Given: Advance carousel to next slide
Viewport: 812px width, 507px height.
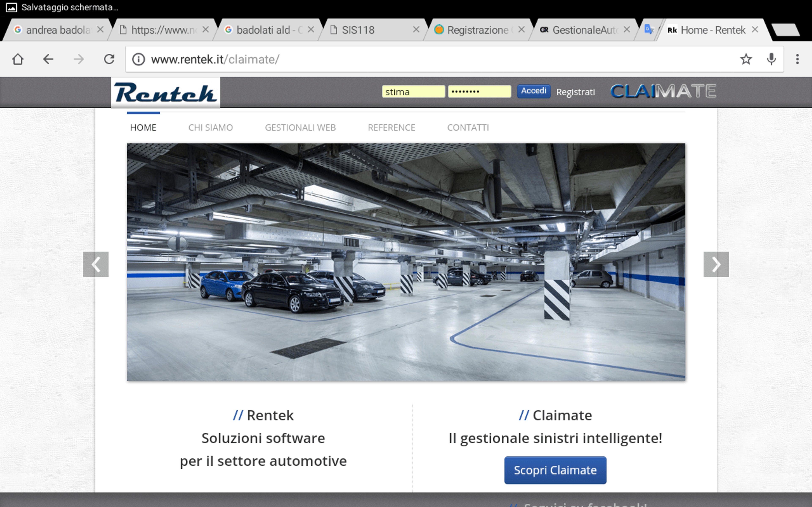Looking at the screenshot, I should (716, 264).
